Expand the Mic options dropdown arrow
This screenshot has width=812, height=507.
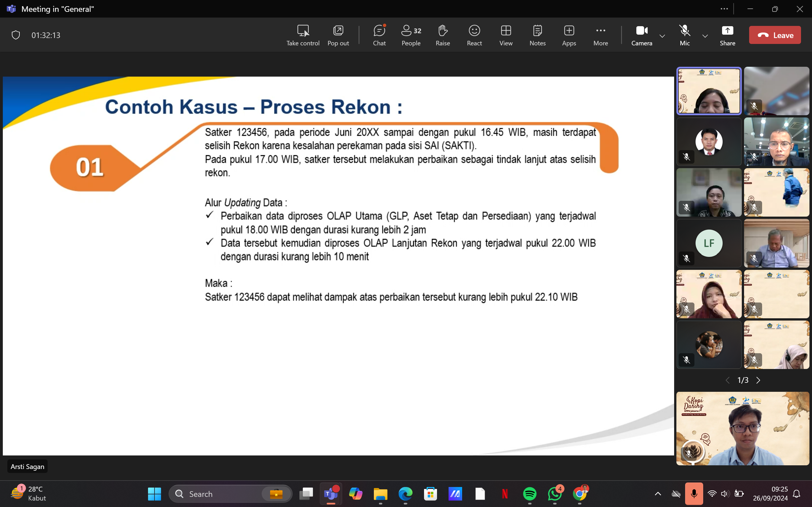coord(705,36)
